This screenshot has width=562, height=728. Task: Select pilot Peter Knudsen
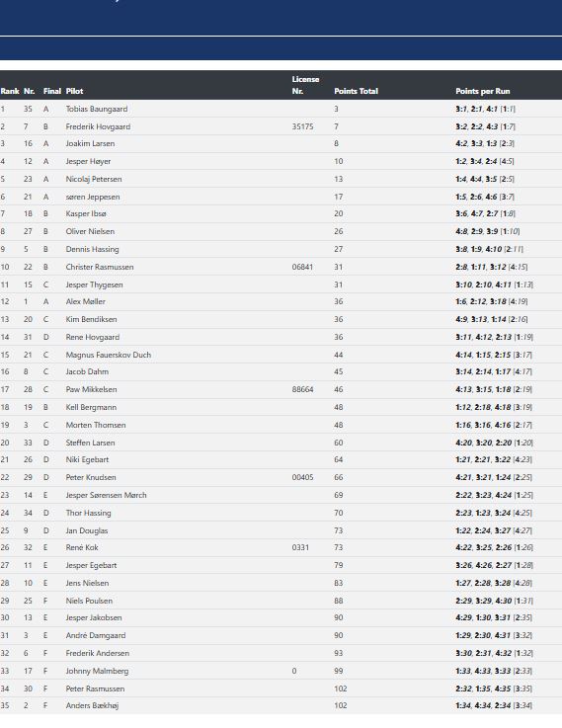click(x=91, y=477)
